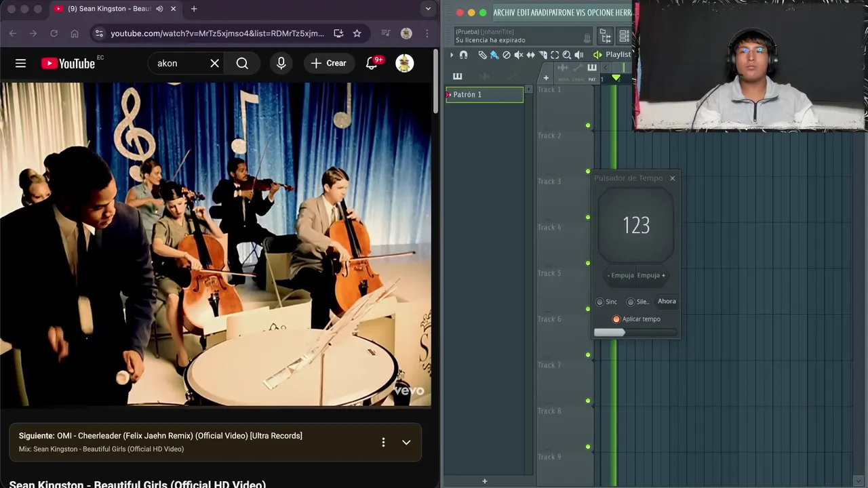
Task: Reload the browser page
Action: 54,33
